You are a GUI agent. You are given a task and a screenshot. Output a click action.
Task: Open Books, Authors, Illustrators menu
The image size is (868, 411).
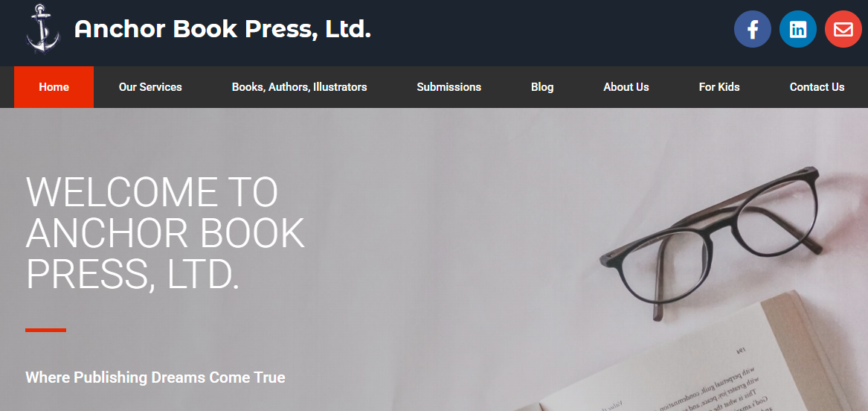point(300,87)
